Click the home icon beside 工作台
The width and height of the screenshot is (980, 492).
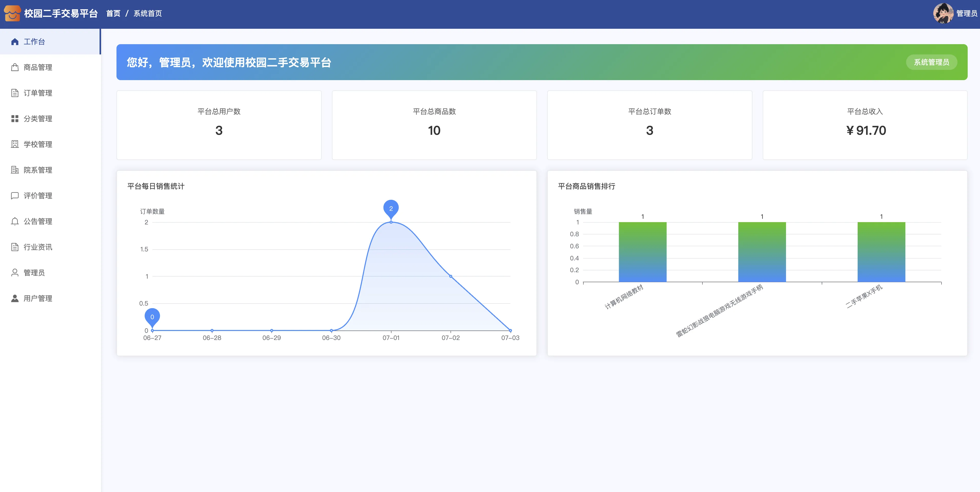coord(15,42)
